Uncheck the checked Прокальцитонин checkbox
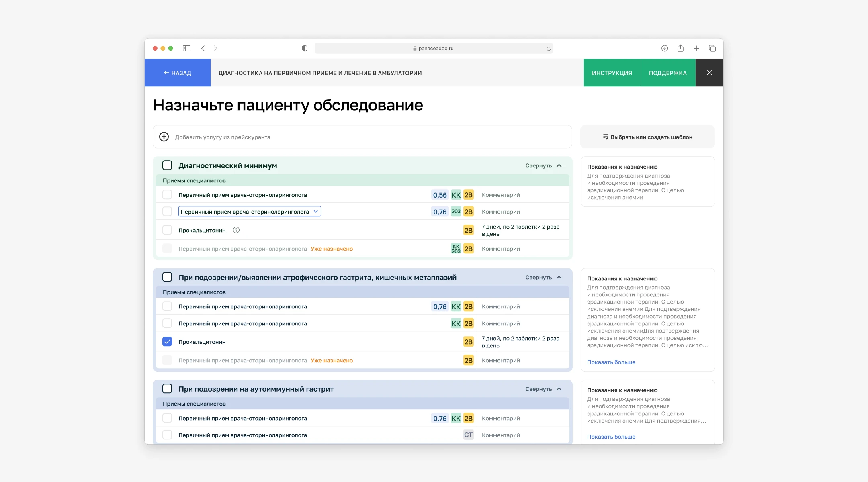 [x=167, y=342]
